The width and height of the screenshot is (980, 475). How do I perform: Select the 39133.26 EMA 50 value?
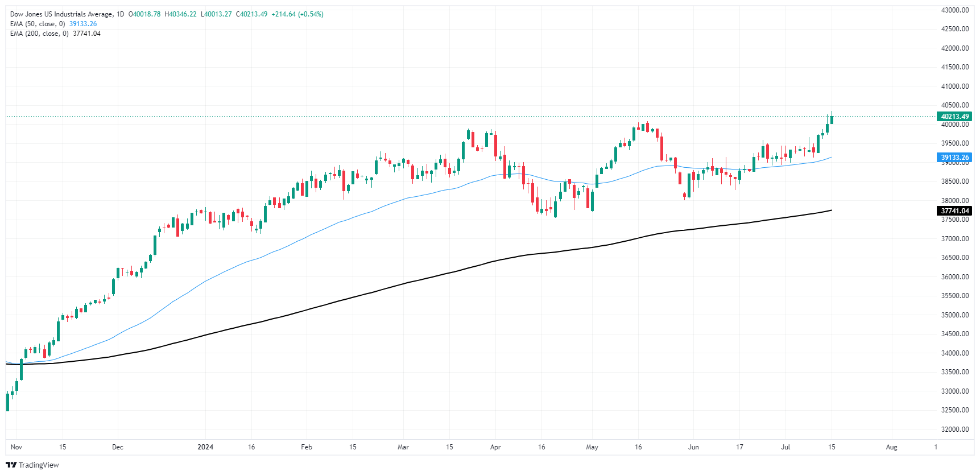(x=83, y=24)
